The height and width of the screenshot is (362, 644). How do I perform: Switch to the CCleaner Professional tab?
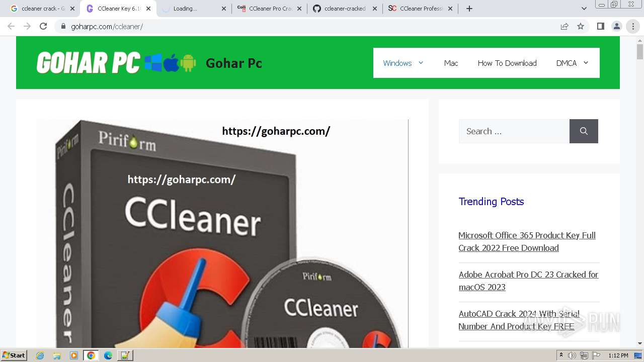(x=420, y=9)
